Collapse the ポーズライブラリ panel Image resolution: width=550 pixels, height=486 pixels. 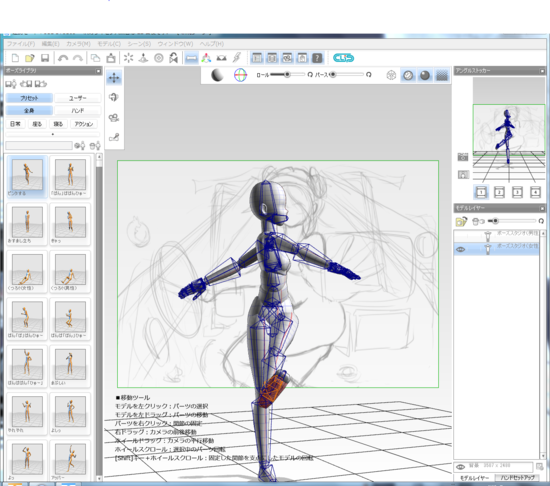(98, 71)
